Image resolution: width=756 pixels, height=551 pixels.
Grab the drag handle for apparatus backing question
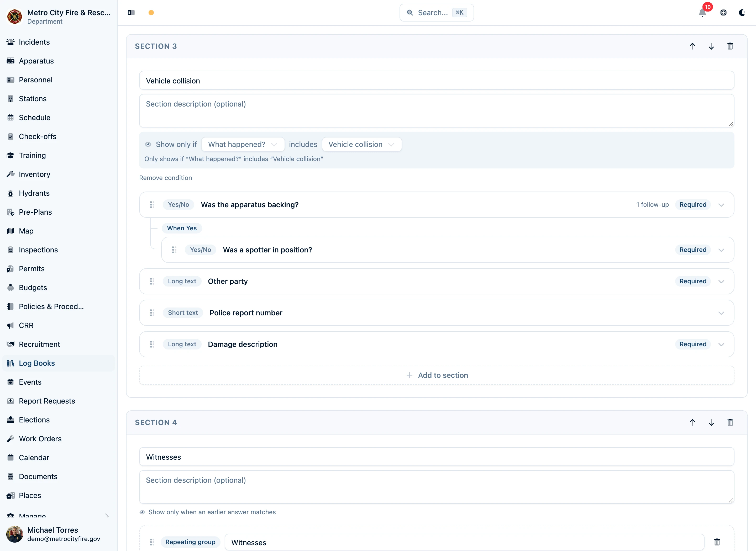coord(152,204)
